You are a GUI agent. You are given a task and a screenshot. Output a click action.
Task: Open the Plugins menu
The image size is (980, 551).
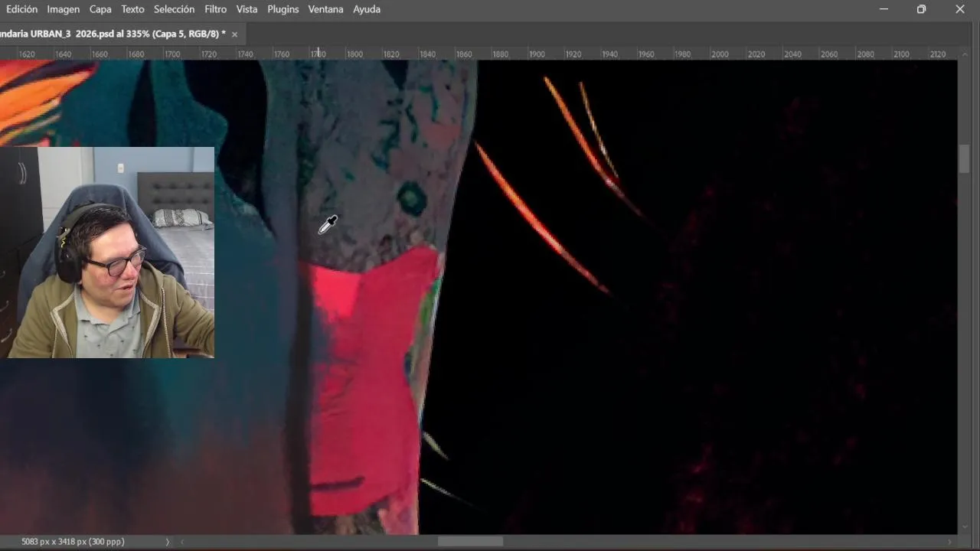coord(283,9)
